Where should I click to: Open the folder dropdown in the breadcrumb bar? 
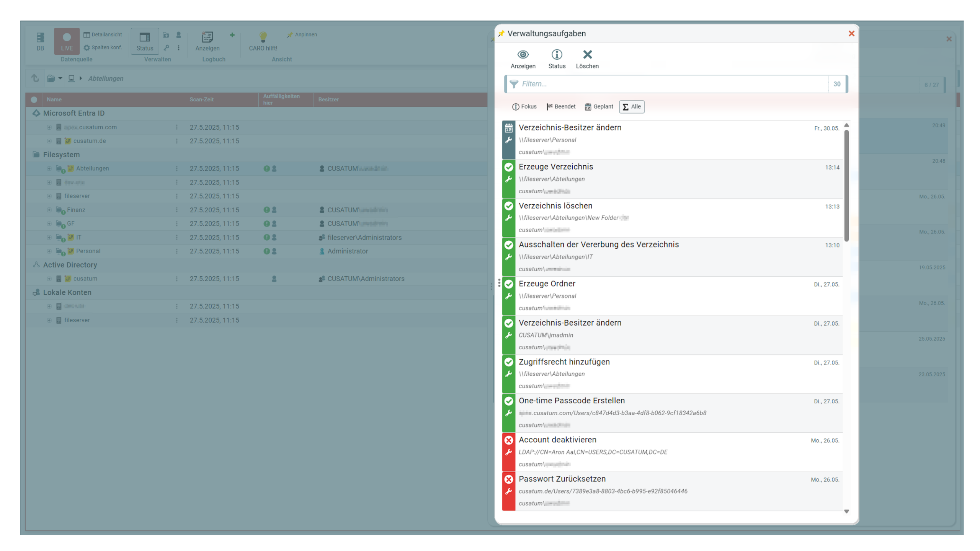click(60, 78)
